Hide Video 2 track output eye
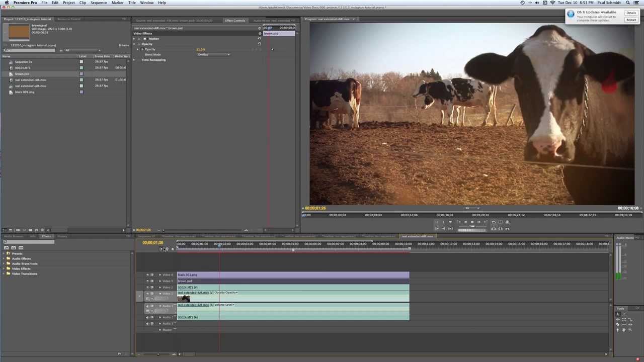Screen dimensions: 644x362 click(x=147, y=287)
